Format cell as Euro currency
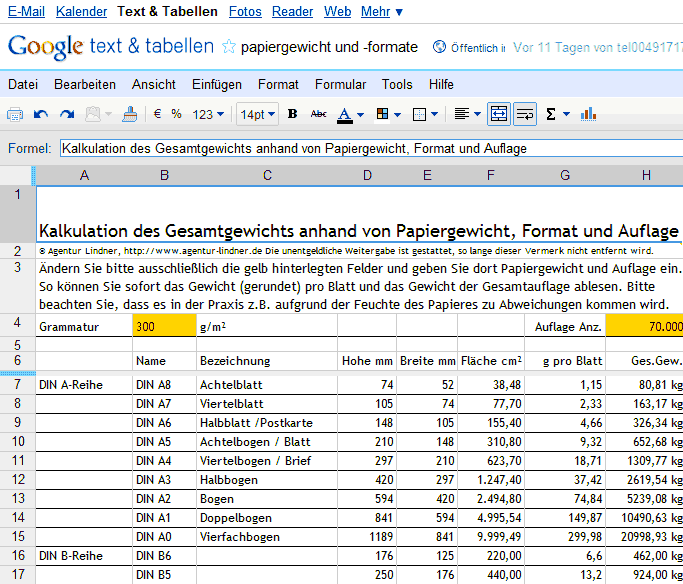The image size is (683, 584). click(x=158, y=114)
